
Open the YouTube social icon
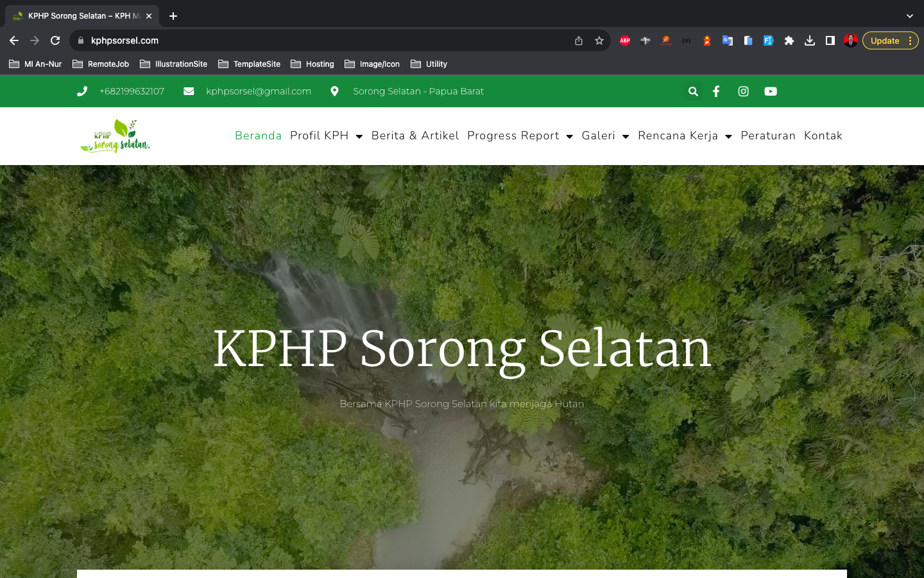pyautogui.click(x=771, y=91)
